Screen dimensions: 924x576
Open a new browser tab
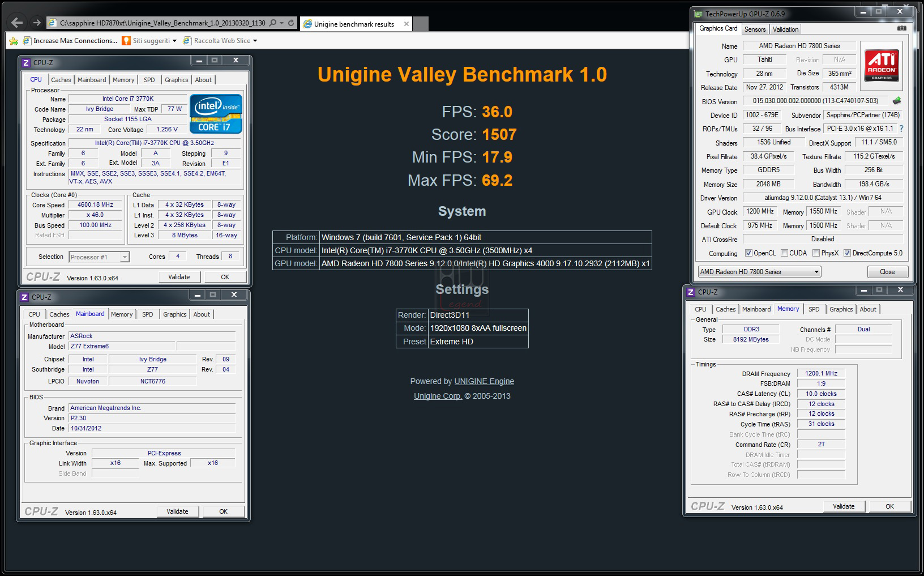pos(420,24)
